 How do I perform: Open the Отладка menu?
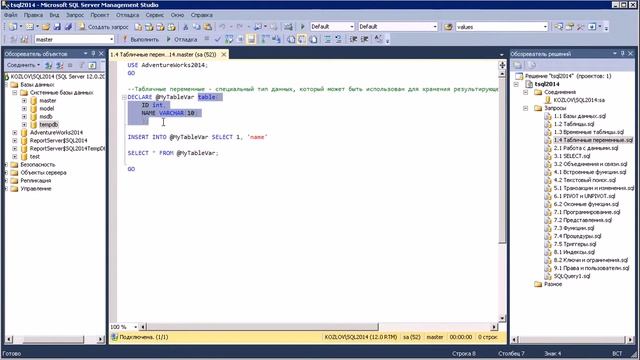coord(127,15)
